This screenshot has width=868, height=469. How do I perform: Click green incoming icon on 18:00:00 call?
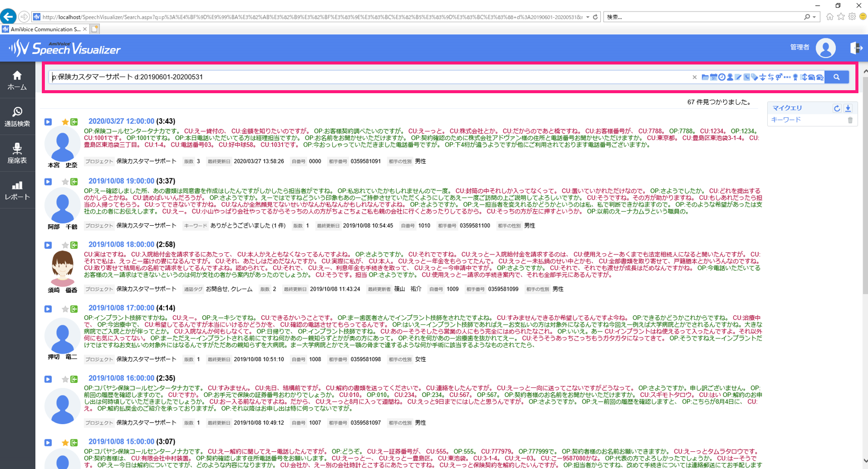74,245
